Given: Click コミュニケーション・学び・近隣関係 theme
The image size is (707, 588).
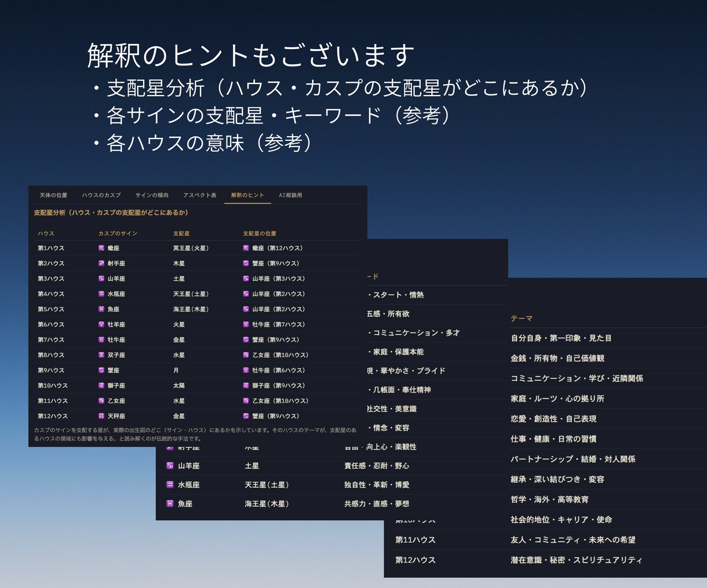Looking at the screenshot, I should tap(577, 378).
